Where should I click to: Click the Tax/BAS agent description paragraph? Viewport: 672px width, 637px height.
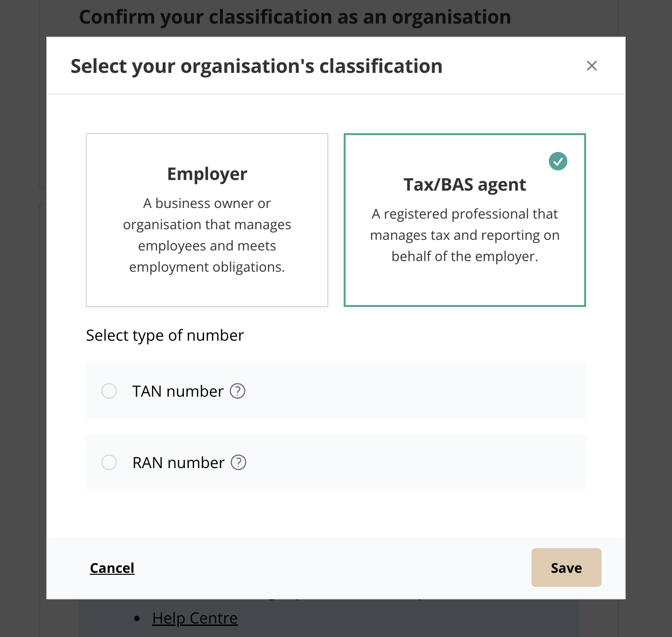[465, 235]
